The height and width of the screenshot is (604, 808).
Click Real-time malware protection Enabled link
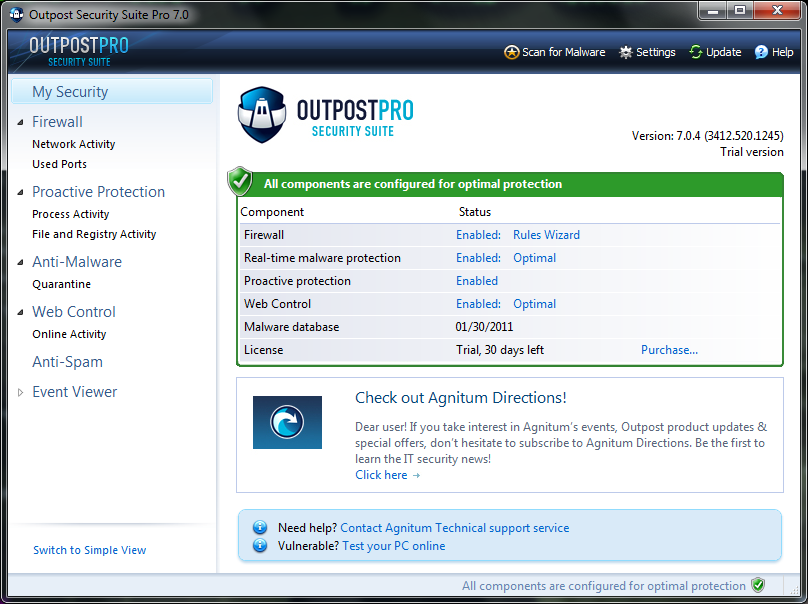coord(478,258)
